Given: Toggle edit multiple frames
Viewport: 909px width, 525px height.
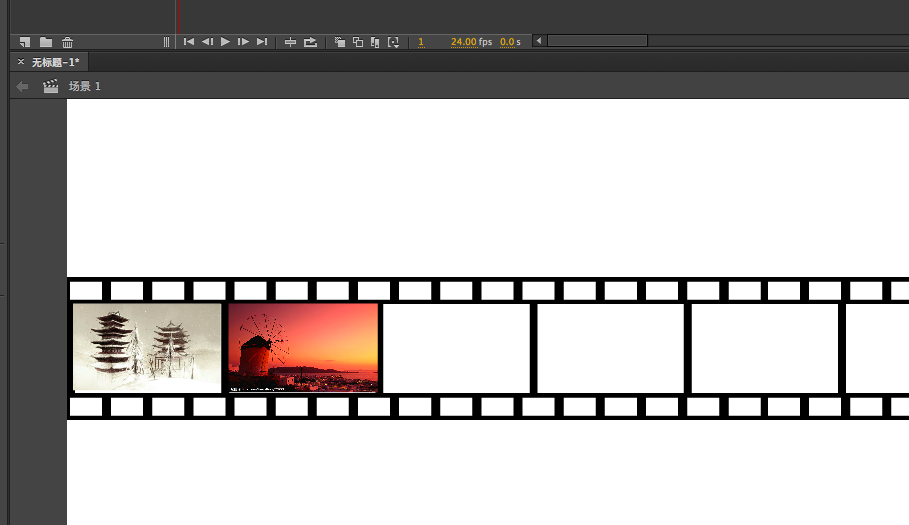Looking at the screenshot, I should tap(375, 42).
